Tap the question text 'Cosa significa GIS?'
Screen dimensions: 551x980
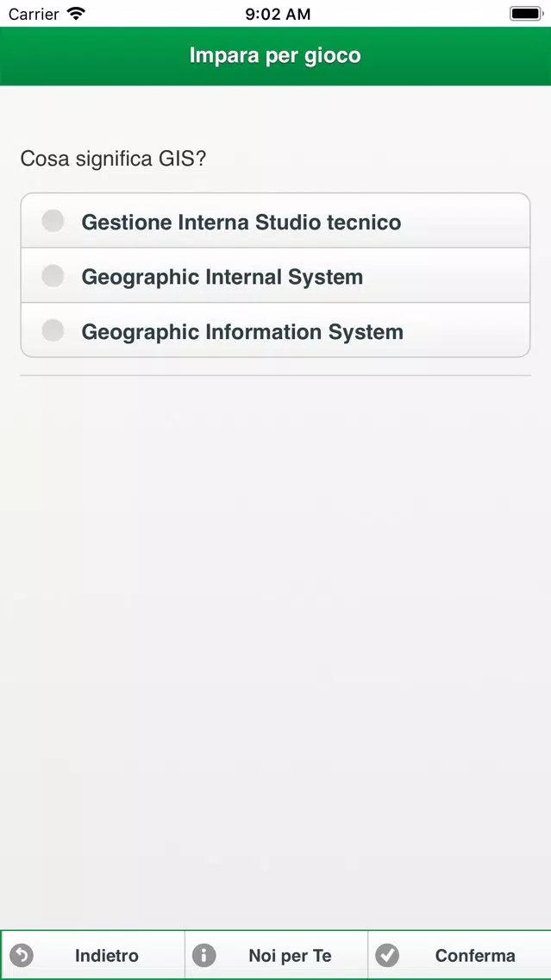tap(113, 159)
